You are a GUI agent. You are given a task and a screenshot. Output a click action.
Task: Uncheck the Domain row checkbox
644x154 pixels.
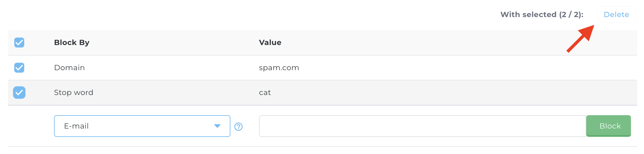click(19, 68)
